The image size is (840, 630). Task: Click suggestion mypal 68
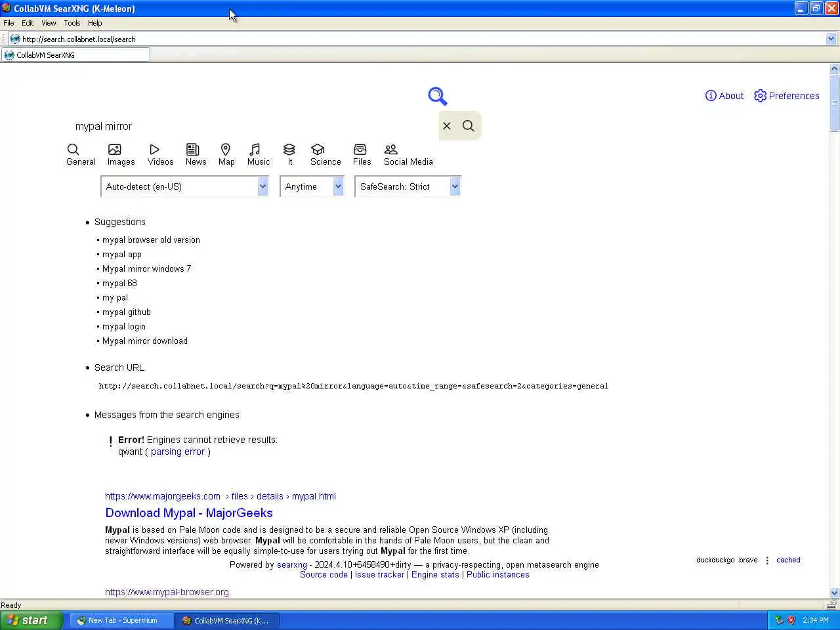(x=119, y=283)
